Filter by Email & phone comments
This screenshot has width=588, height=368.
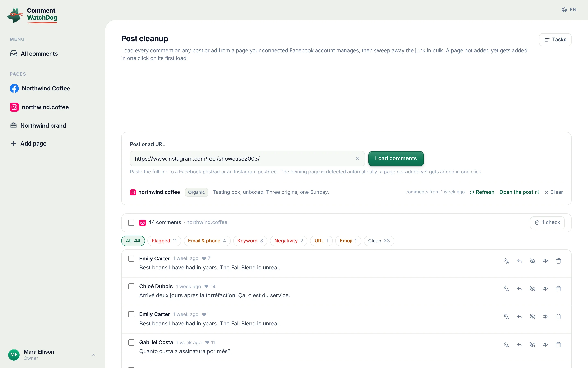[x=207, y=241]
